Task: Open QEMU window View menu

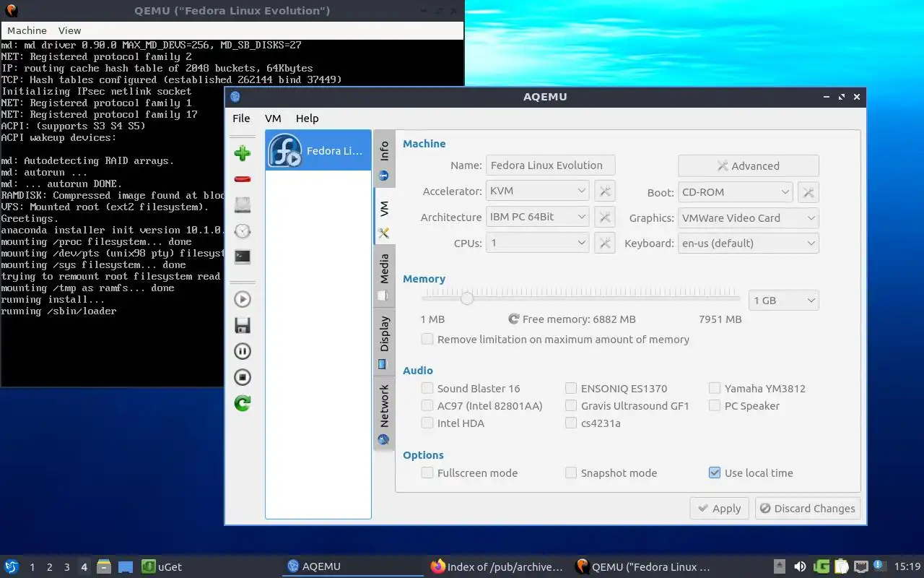Action: point(70,30)
